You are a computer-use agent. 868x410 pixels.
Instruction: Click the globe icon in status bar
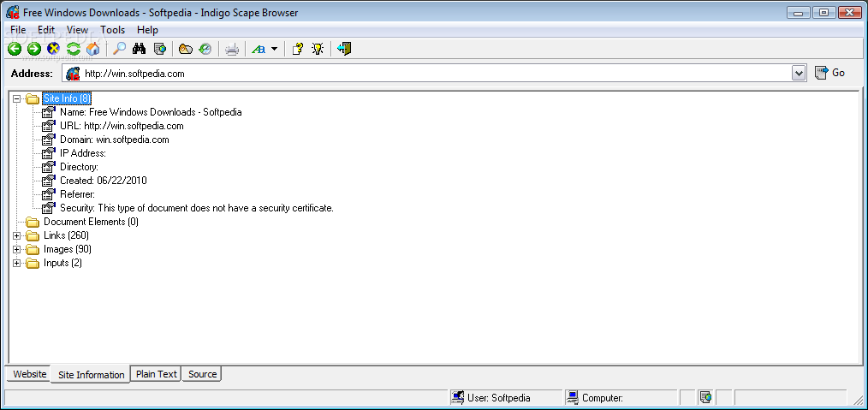(x=705, y=397)
